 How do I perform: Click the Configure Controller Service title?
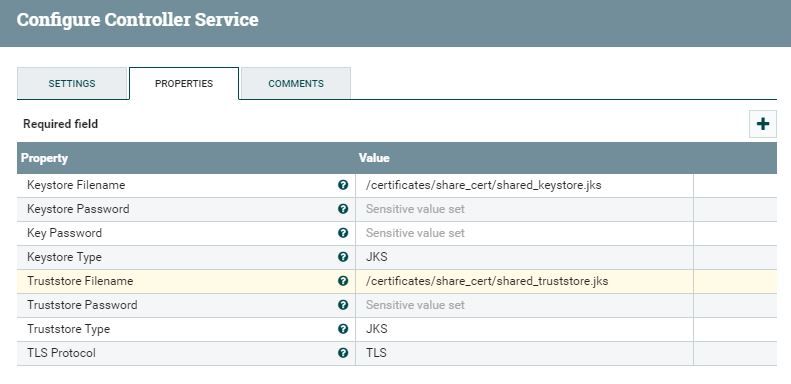click(x=138, y=20)
